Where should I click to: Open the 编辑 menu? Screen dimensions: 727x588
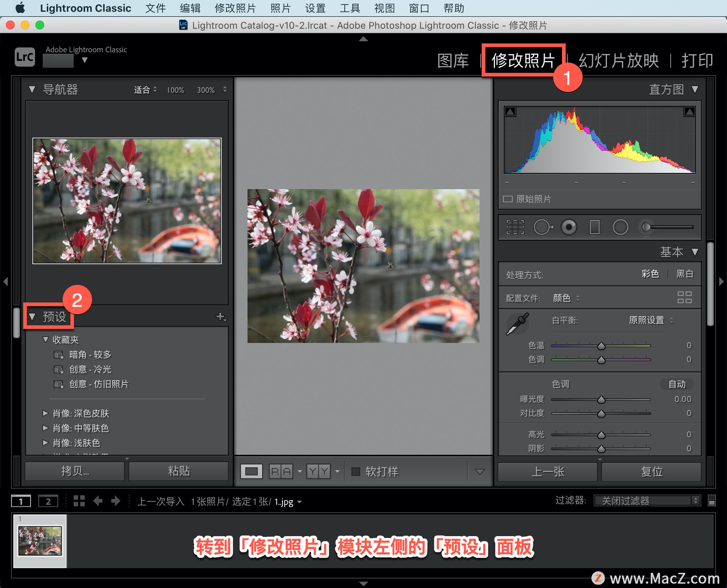click(190, 8)
